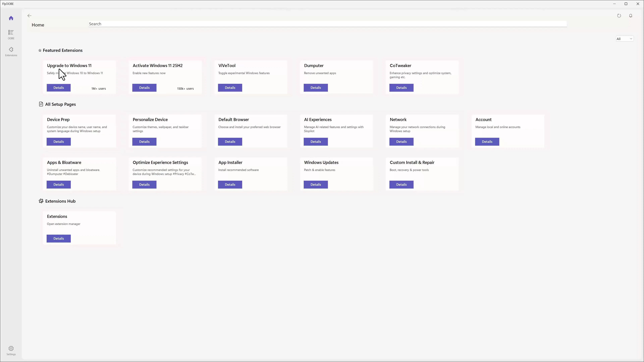Show Details for Dumputer

(315, 88)
